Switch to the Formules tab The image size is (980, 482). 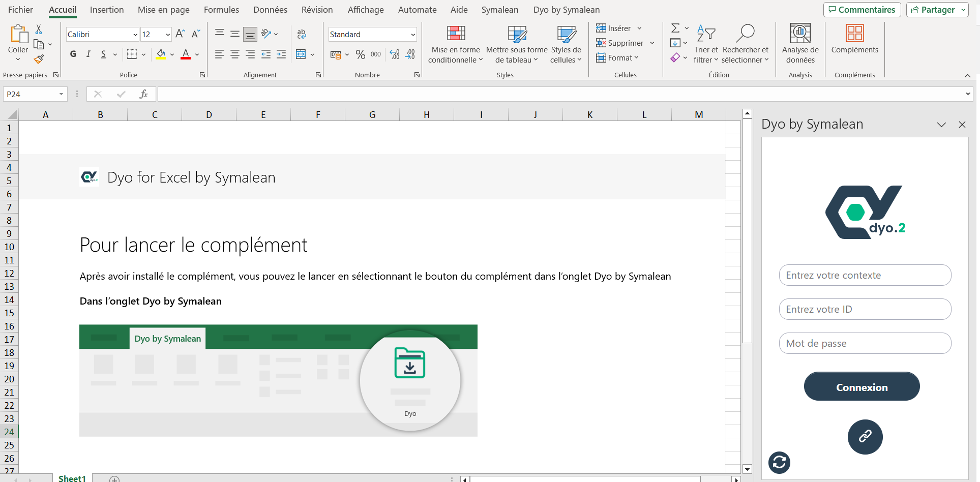click(x=221, y=10)
